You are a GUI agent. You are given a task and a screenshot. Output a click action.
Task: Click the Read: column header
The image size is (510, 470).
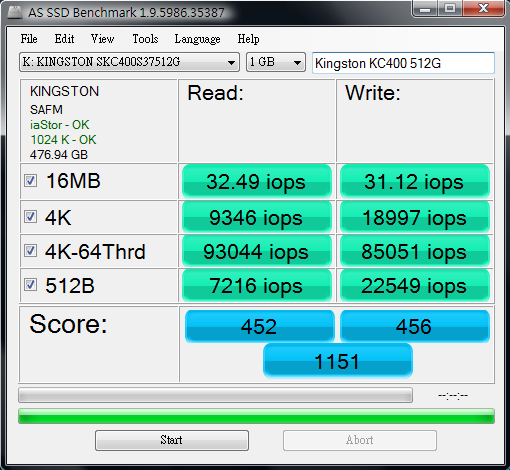[x=216, y=93]
